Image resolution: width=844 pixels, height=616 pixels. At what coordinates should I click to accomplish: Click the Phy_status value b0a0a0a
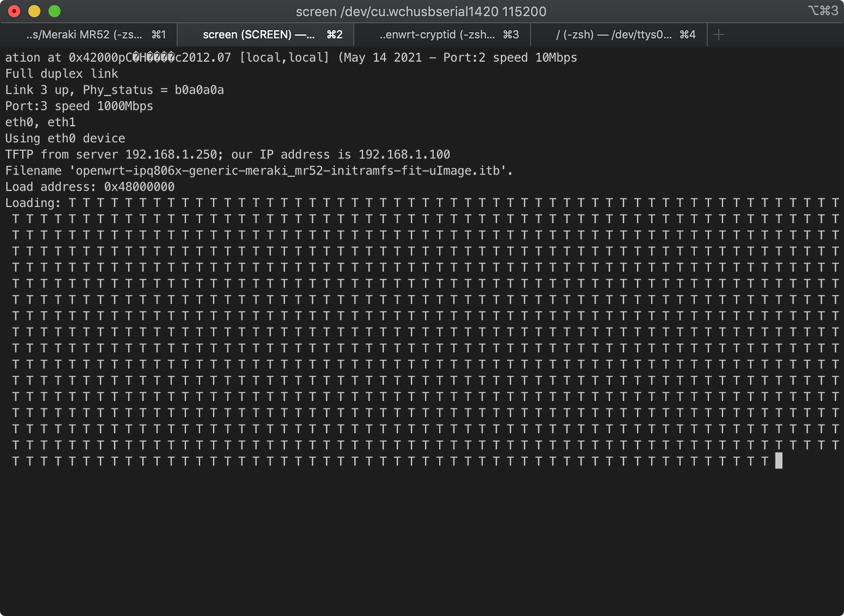tap(199, 90)
